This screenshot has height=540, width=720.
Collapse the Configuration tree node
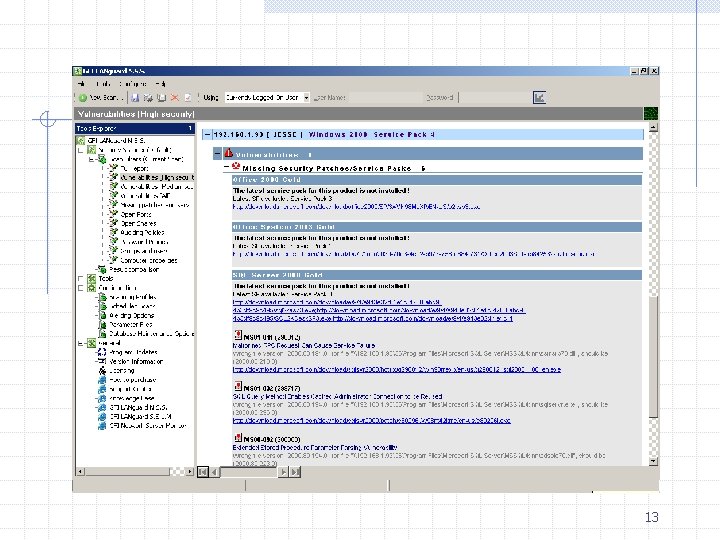81,288
